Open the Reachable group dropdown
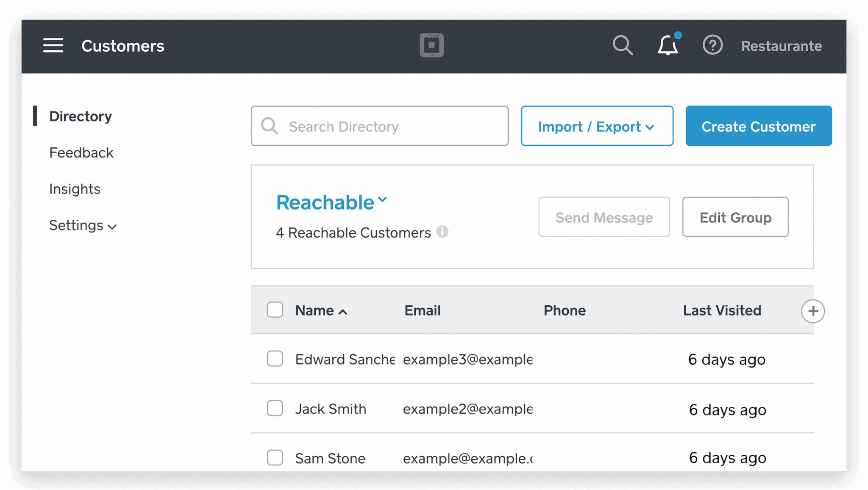 pyautogui.click(x=331, y=202)
